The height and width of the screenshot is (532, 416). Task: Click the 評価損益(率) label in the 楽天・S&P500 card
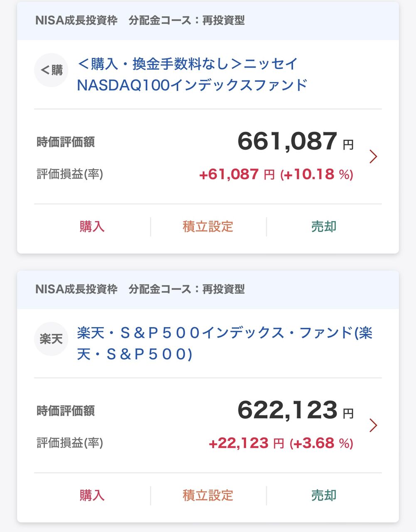(x=70, y=443)
